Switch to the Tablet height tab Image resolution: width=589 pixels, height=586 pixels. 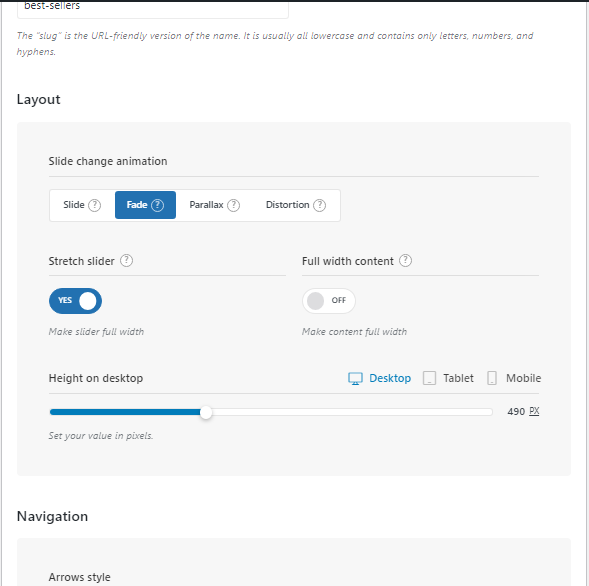458,378
